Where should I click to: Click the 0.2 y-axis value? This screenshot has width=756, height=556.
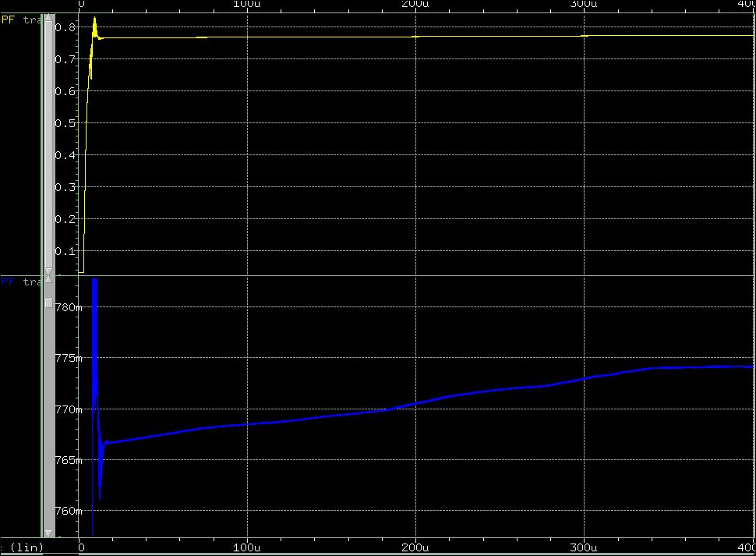pos(65,219)
